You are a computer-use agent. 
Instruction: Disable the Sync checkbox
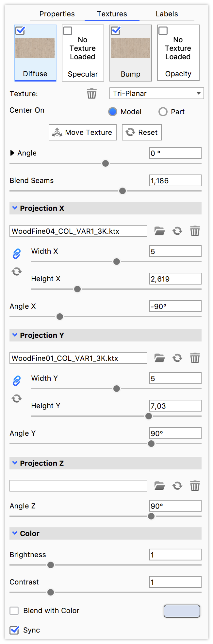(x=14, y=630)
